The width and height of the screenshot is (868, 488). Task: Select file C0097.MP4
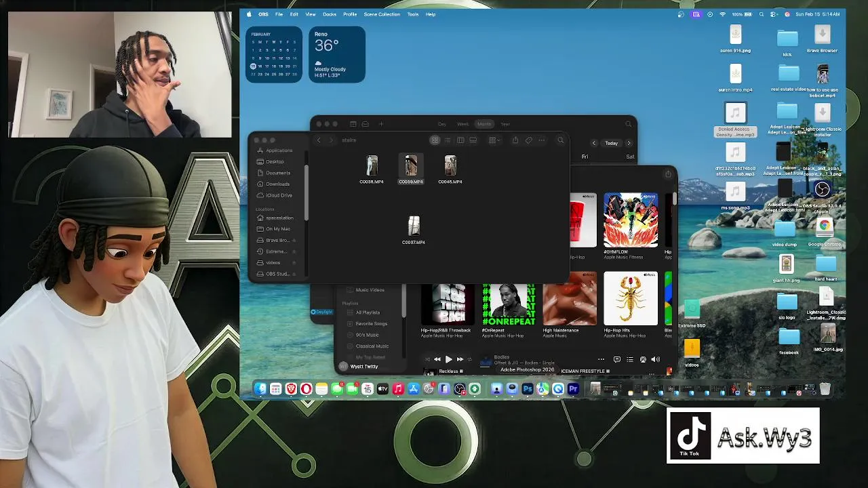click(414, 230)
